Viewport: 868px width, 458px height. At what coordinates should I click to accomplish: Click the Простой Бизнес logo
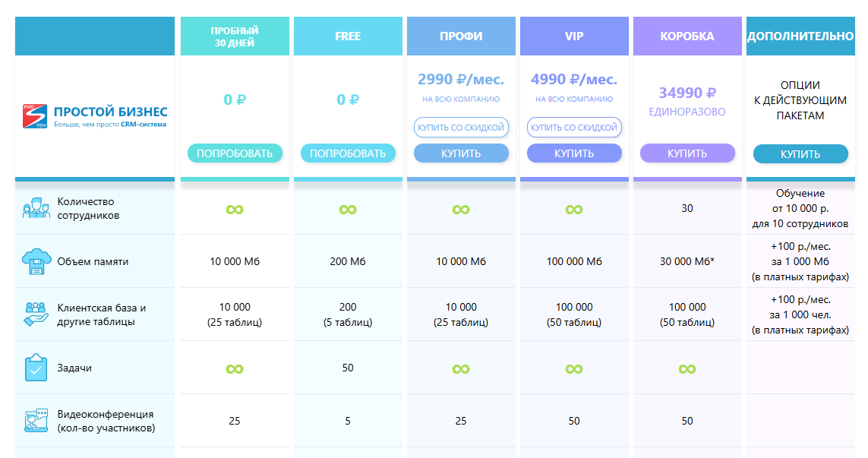[x=95, y=115]
